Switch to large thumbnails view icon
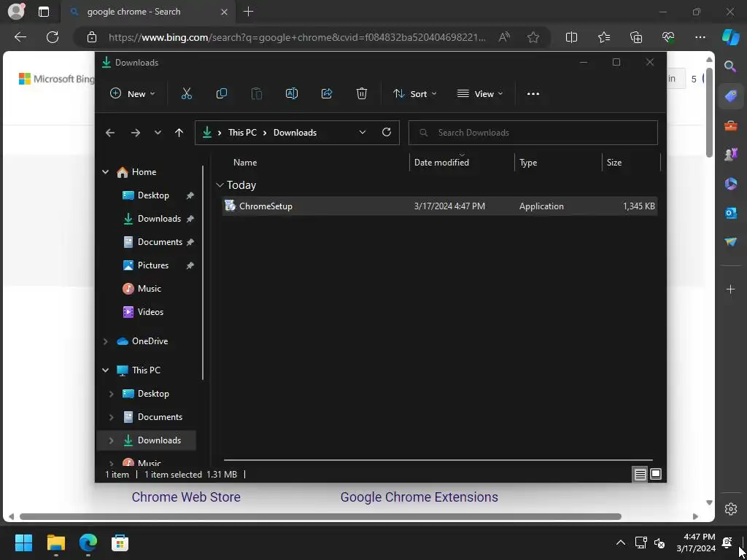This screenshot has height=560, width=747. [656, 474]
